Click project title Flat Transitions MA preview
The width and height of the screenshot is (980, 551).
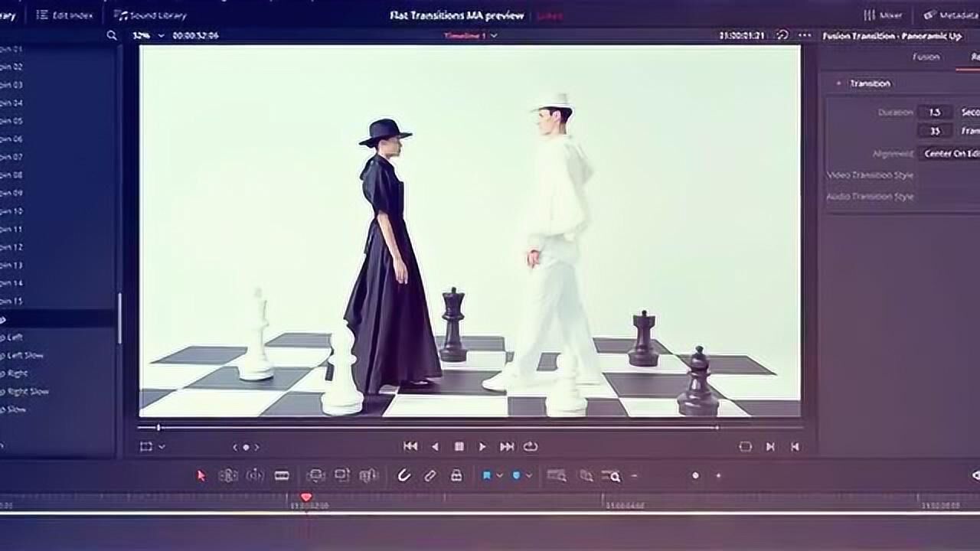[456, 15]
